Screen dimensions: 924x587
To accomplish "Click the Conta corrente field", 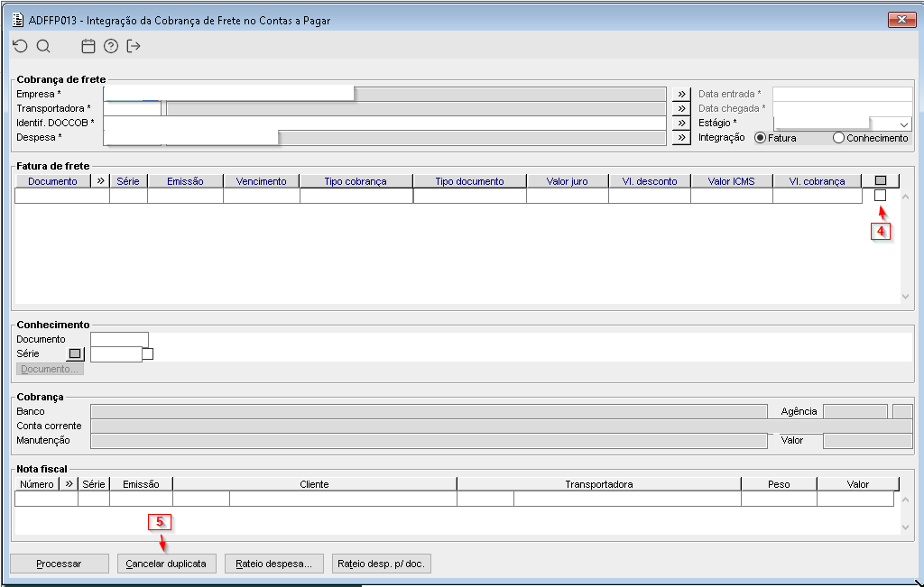I will click(502, 426).
